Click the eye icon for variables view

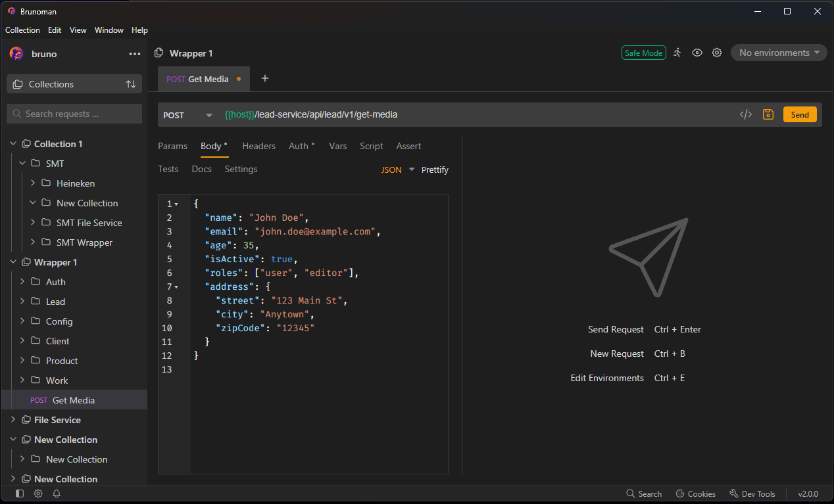(x=697, y=53)
